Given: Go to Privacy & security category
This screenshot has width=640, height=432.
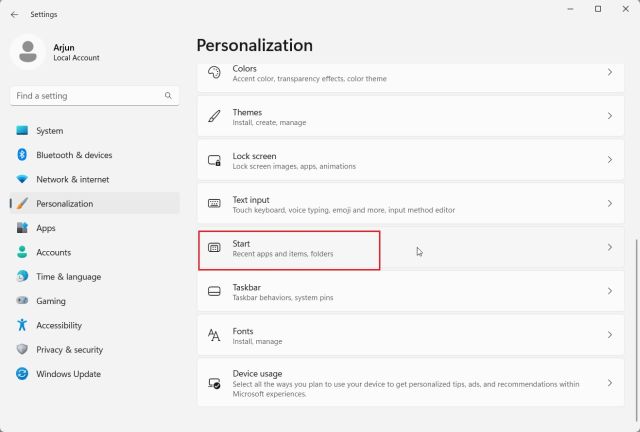Looking at the screenshot, I should [95, 349].
